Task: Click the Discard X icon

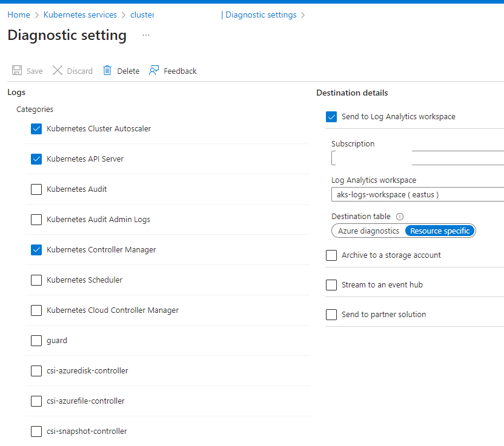Action: click(58, 70)
